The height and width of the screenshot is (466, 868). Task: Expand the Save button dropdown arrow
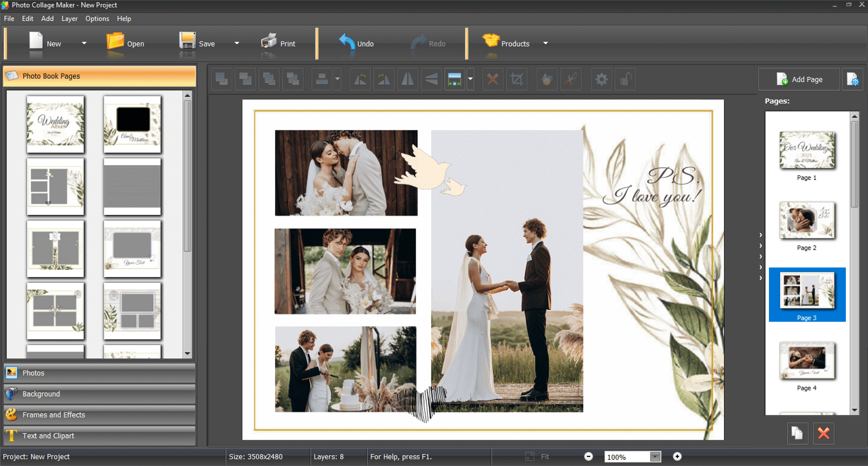[x=237, y=43]
